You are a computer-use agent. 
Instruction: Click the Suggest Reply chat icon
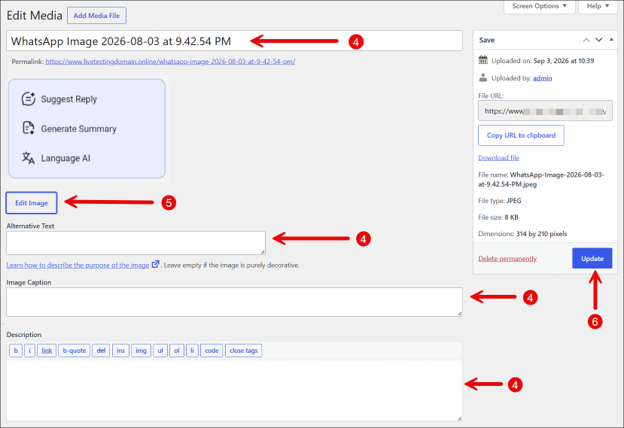28,99
